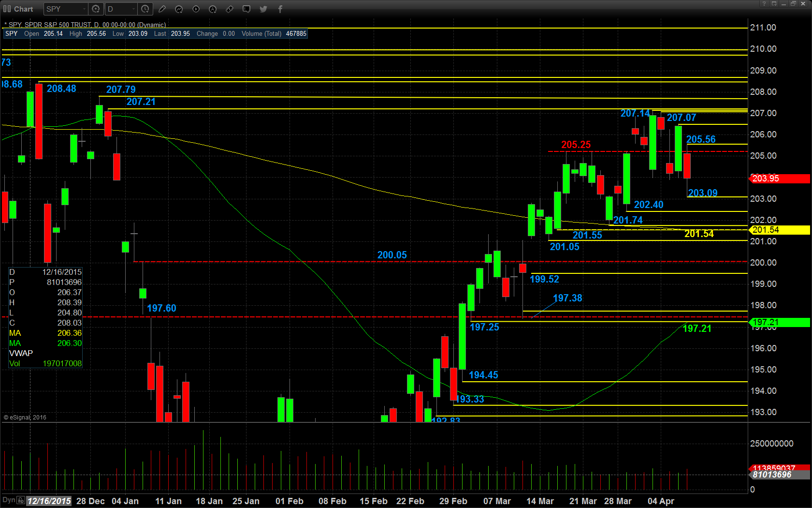Image resolution: width=812 pixels, height=508 pixels.
Task: Click the 200.05 price annotation
Action: 392,255
